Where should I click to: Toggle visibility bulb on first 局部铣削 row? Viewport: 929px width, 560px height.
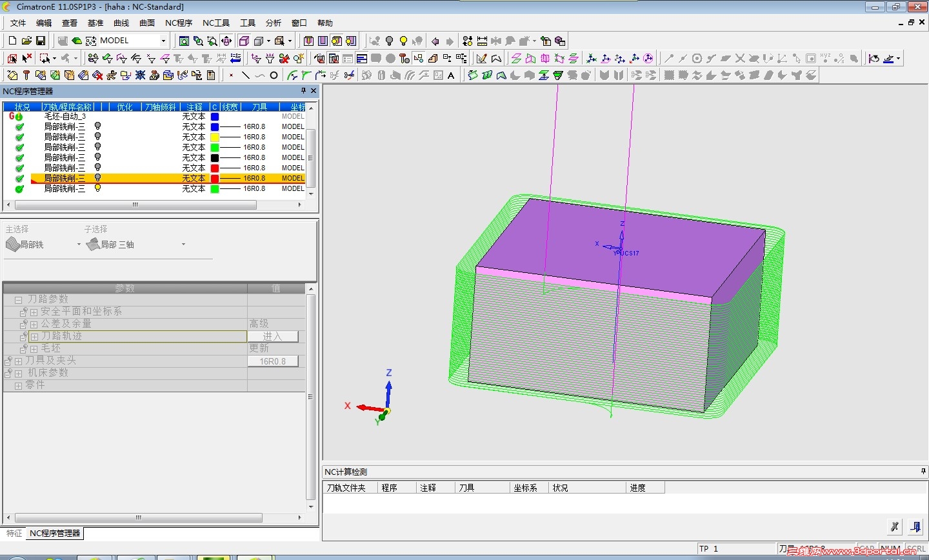point(98,126)
